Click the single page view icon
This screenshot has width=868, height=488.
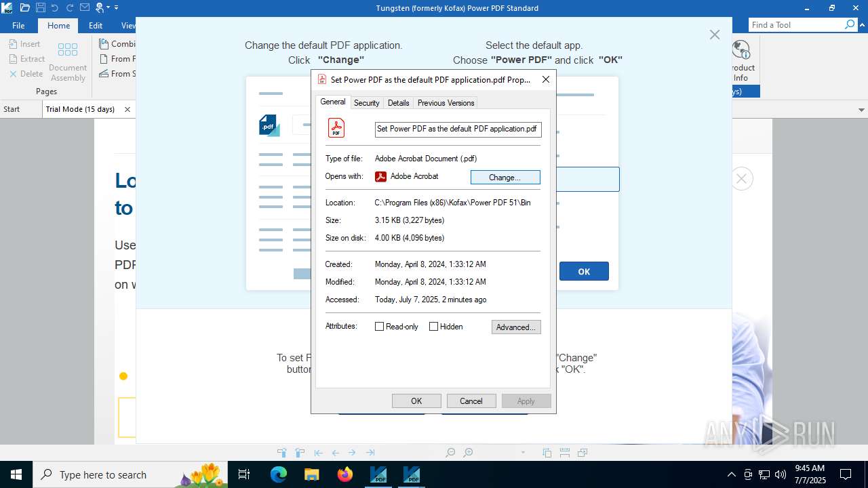tap(547, 453)
